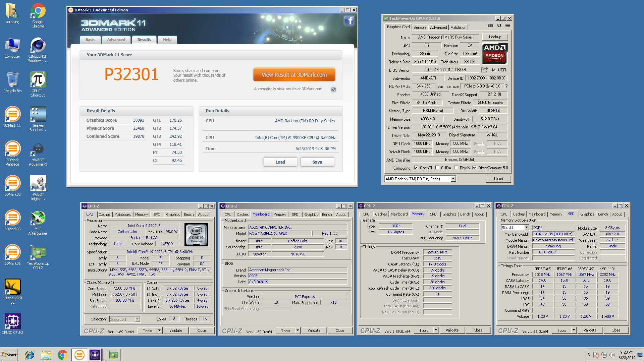The width and height of the screenshot is (644, 362).
Task: Open the GPU-Z hamburger menu
Action: (507, 26)
